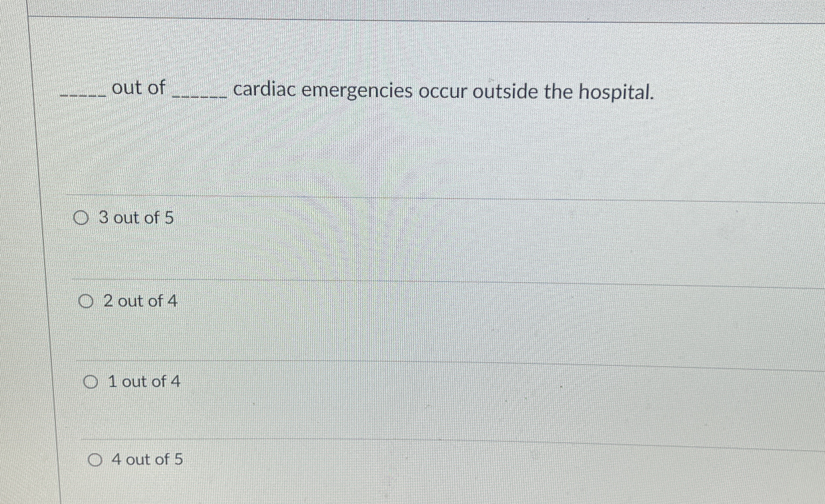The width and height of the screenshot is (825, 504).
Task: Choose the answer option "2 out of 4"
Action: point(140,300)
